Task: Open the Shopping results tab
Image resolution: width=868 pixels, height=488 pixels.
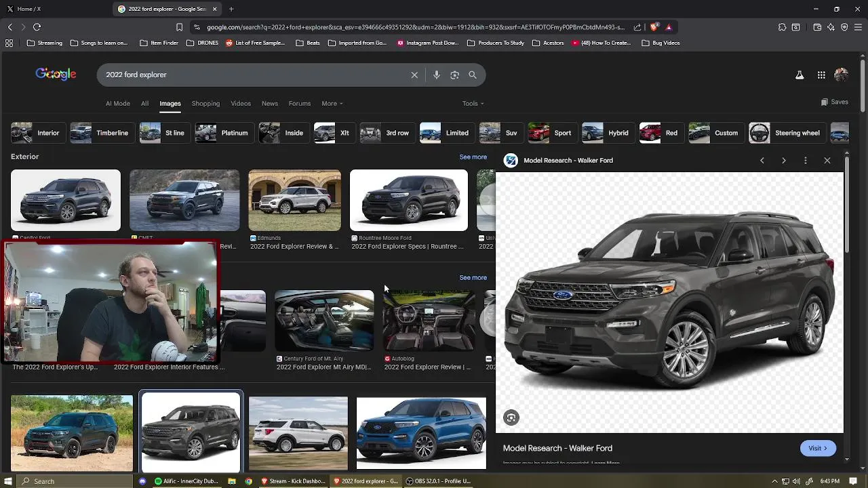Action: (x=205, y=104)
